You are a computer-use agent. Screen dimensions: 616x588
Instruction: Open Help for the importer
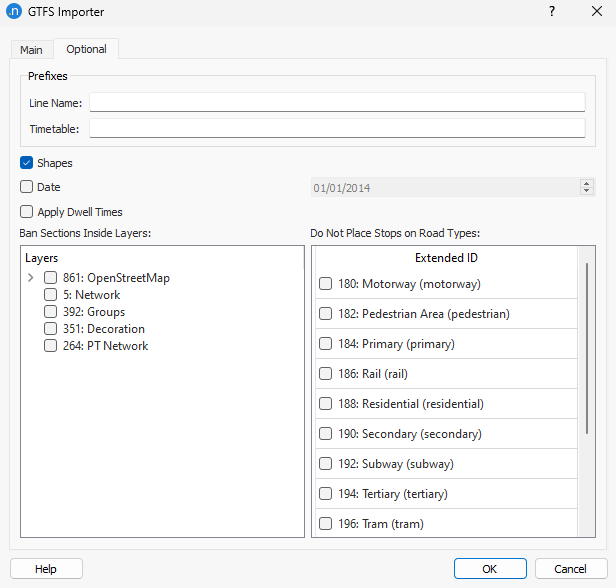click(x=46, y=568)
